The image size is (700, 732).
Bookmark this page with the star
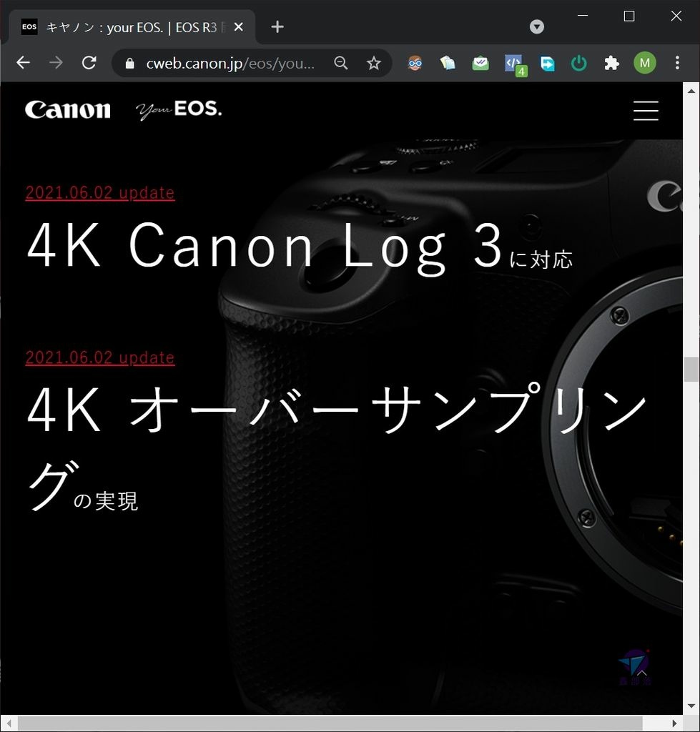coord(373,63)
